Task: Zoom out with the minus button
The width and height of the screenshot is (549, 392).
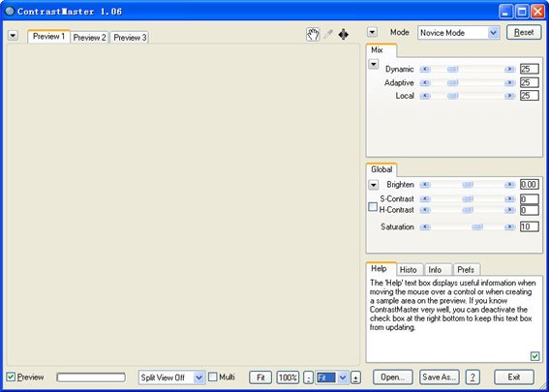Action: (308, 377)
